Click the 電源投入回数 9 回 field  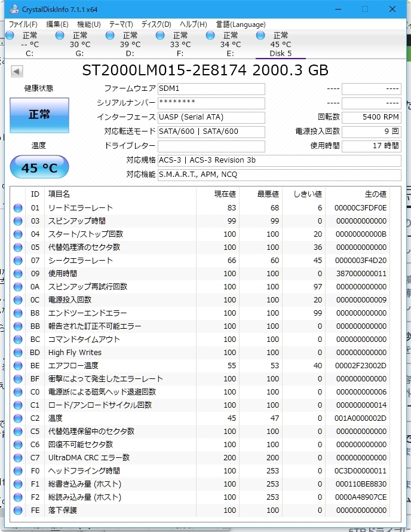click(x=372, y=132)
